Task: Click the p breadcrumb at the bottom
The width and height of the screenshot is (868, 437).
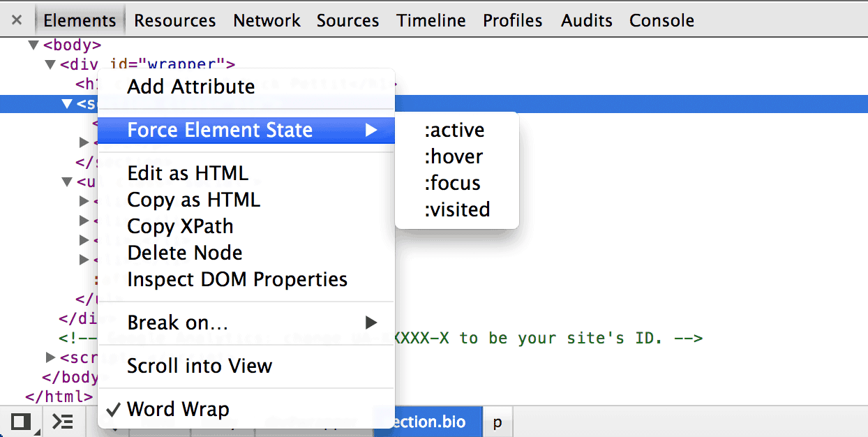Action: coord(497,422)
